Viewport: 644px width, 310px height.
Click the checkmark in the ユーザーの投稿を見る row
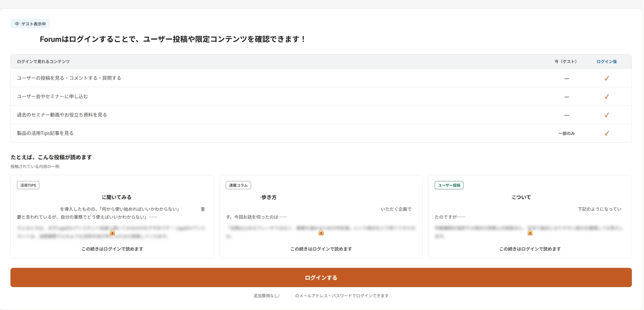(606, 78)
